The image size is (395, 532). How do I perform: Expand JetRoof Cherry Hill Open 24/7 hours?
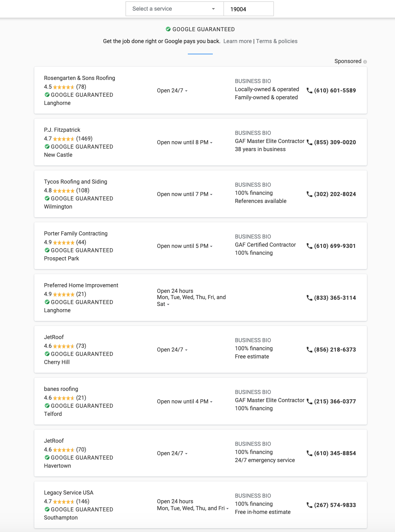pyautogui.click(x=172, y=350)
